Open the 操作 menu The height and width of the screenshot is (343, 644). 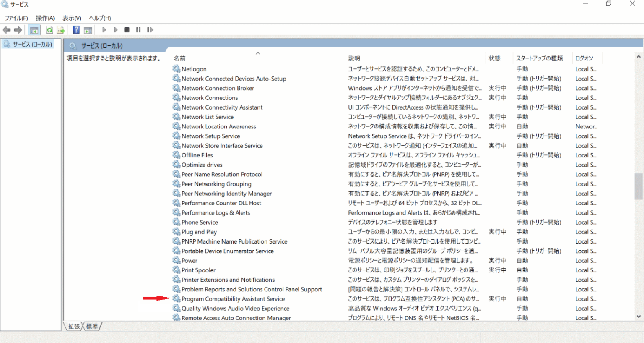[44, 18]
